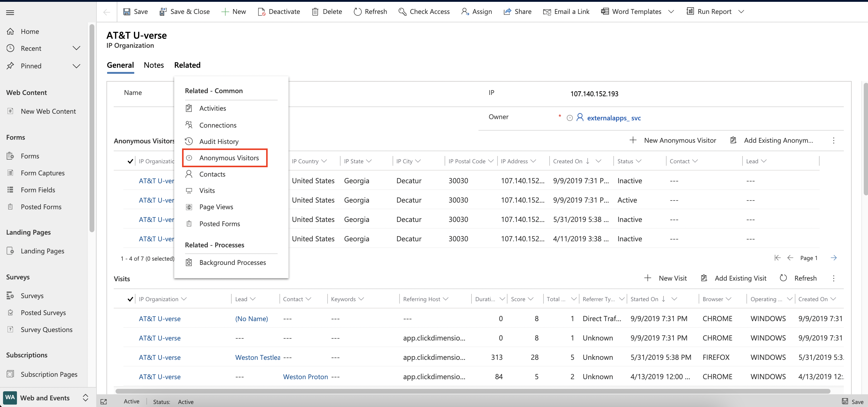Switch area via Web and Events selector
Image resolution: width=868 pixels, height=407 pixels.
pos(47,398)
